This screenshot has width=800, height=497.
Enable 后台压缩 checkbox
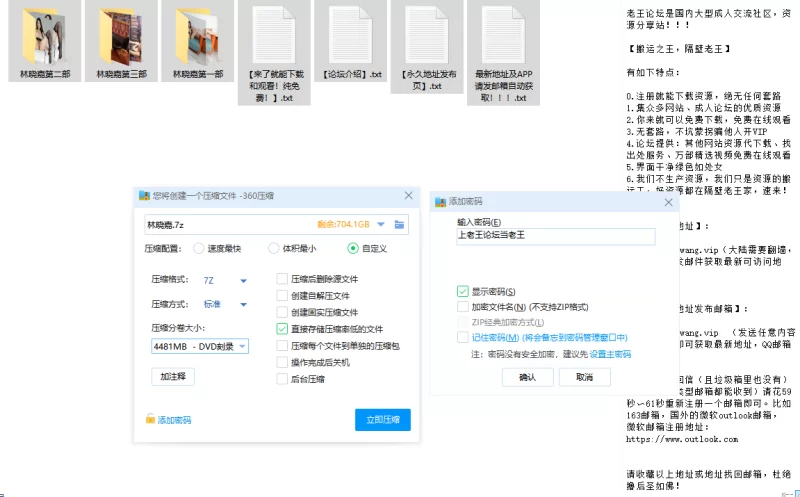282,379
